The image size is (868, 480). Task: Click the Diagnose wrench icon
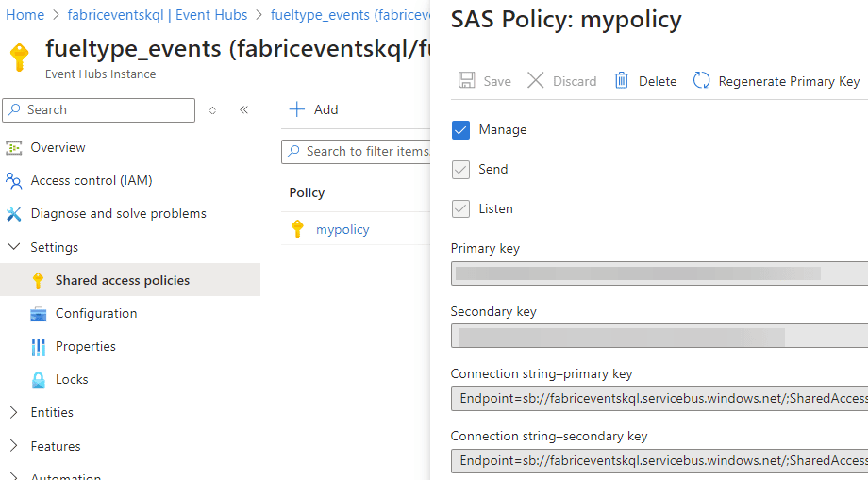click(14, 213)
